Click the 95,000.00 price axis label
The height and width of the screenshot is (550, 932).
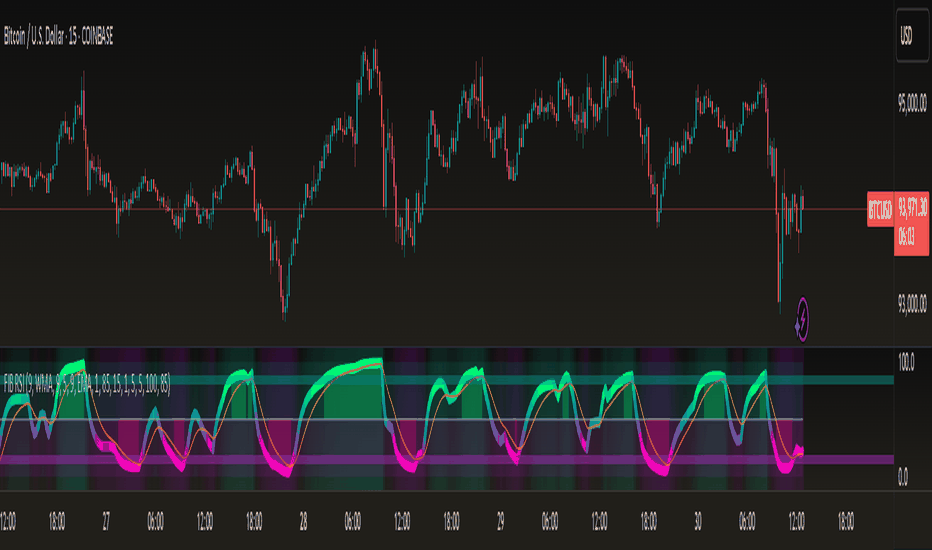(x=912, y=103)
